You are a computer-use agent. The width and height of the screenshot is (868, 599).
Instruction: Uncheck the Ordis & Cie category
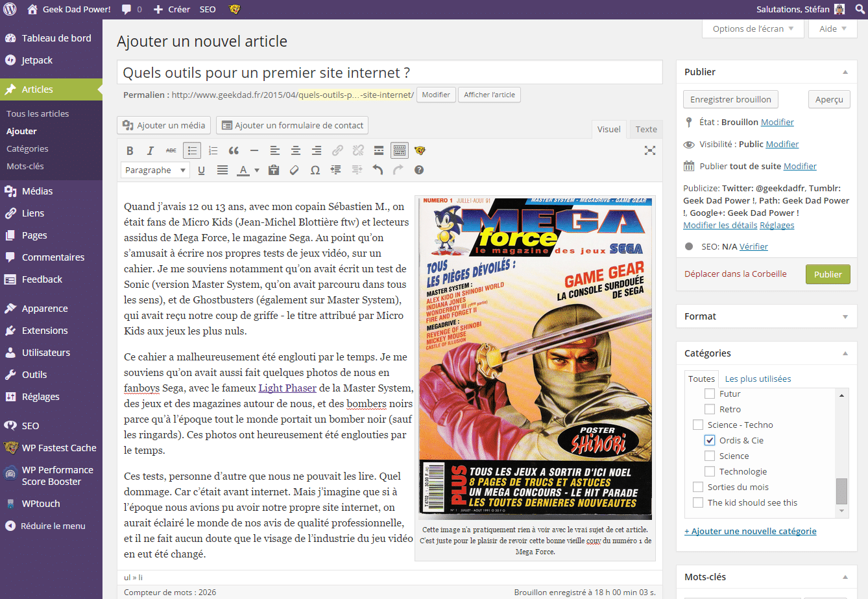tap(710, 440)
